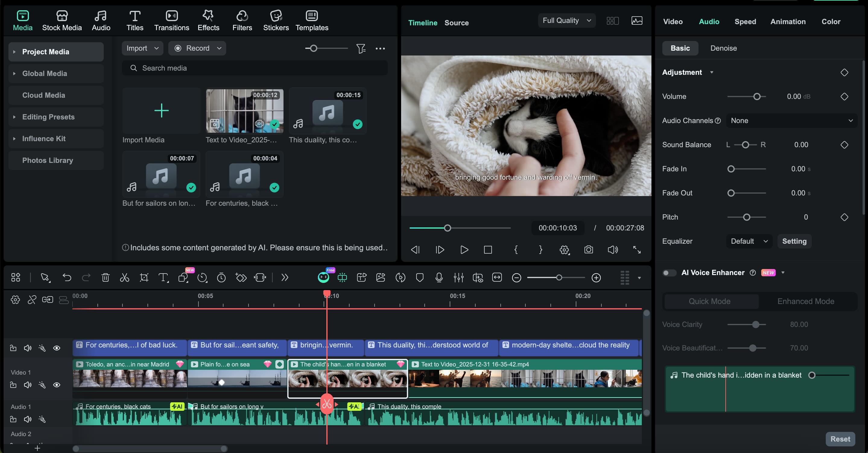Click the voiceover microphone icon
Image resolution: width=868 pixels, height=453 pixels.
click(439, 278)
